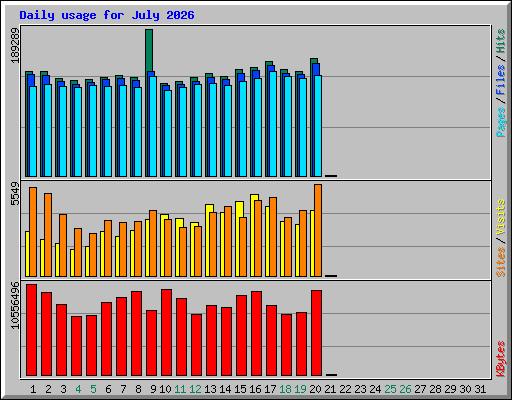Select day 15 on the x-axis
512x400 pixels.
tap(240, 389)
